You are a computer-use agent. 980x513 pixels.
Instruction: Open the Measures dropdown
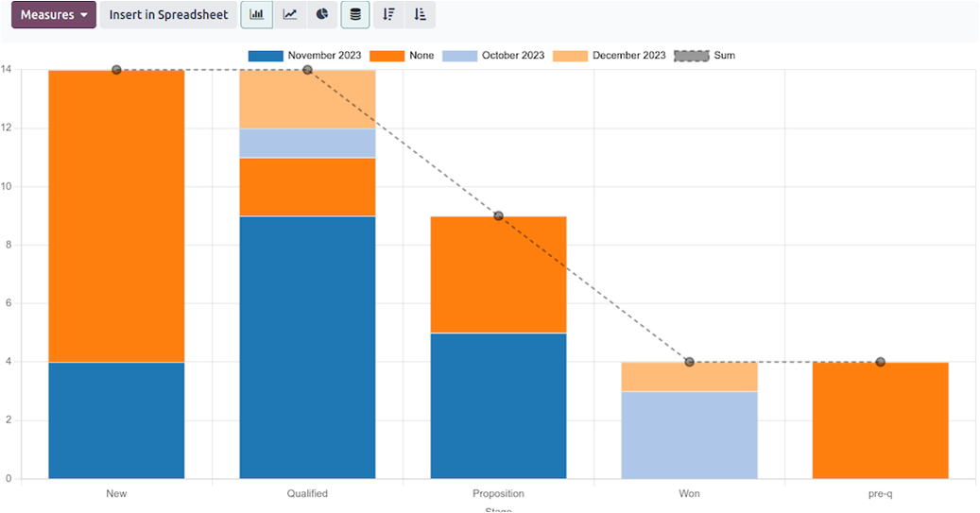point(54,15)
